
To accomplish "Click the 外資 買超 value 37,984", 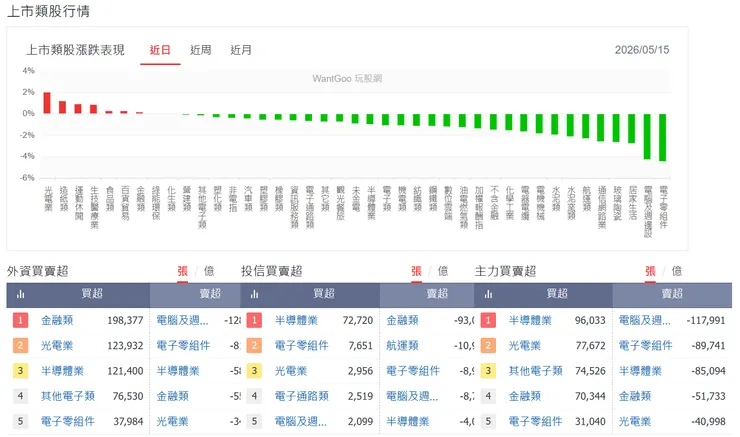I will click(x=128, y=421).
